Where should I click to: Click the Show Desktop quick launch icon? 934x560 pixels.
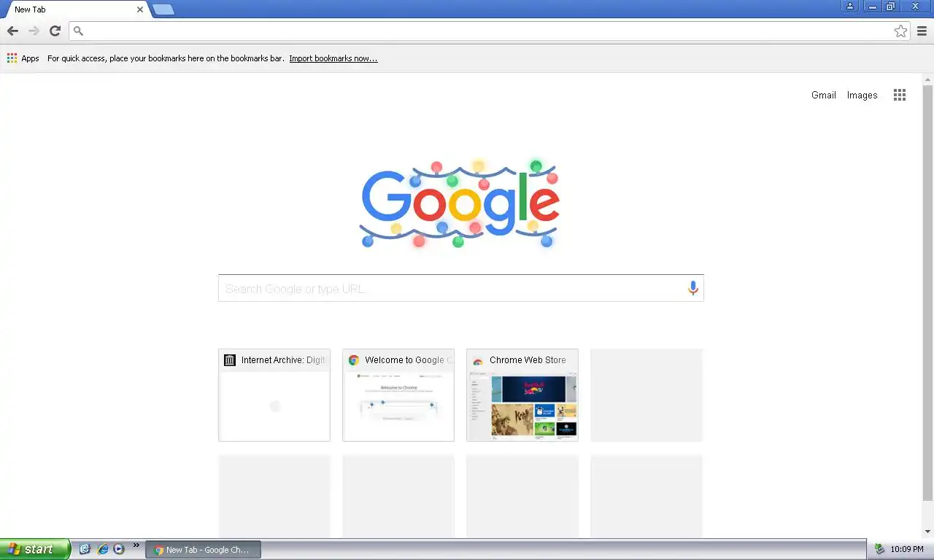(85, 549)
